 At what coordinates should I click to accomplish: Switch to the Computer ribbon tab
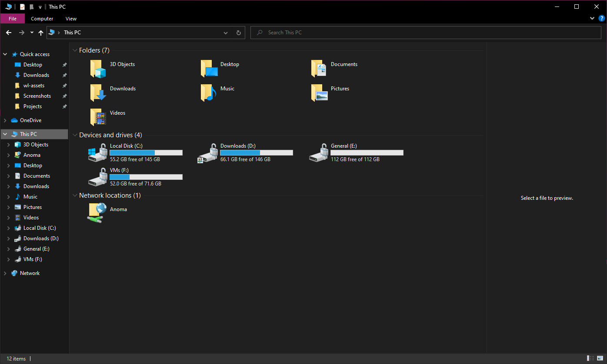tap(42, 18)
